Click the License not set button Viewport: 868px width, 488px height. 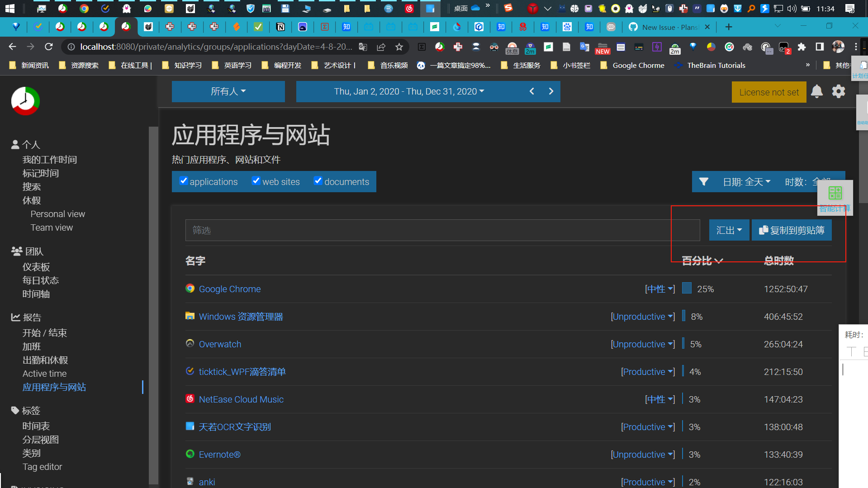768,92
